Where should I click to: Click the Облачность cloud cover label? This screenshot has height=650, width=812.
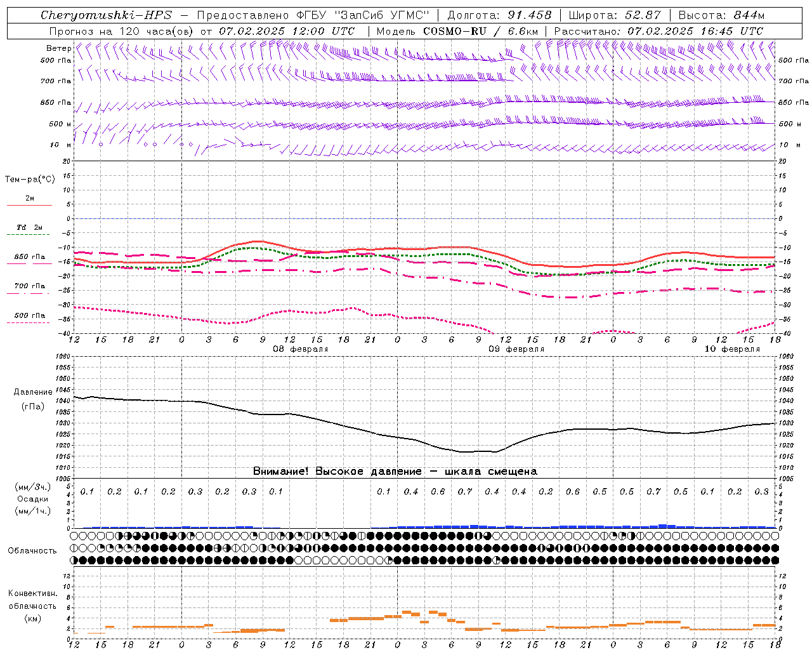[x=32, y=551]
